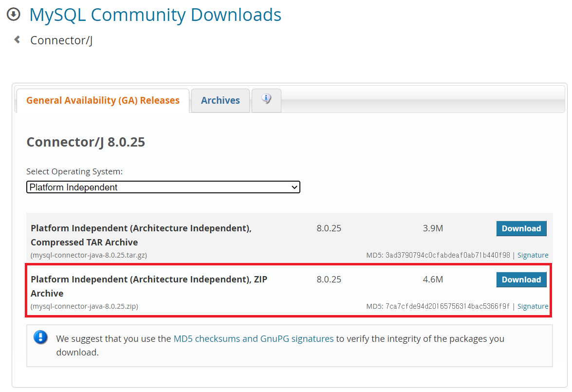
Task: Click the blue exclamation notice icon
Action: click(x=40, y=337)
